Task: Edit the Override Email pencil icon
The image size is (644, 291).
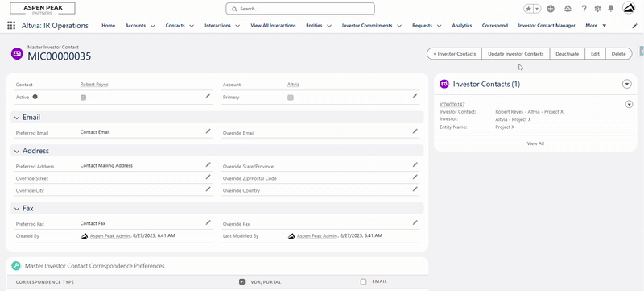Action: pos(415,131)
